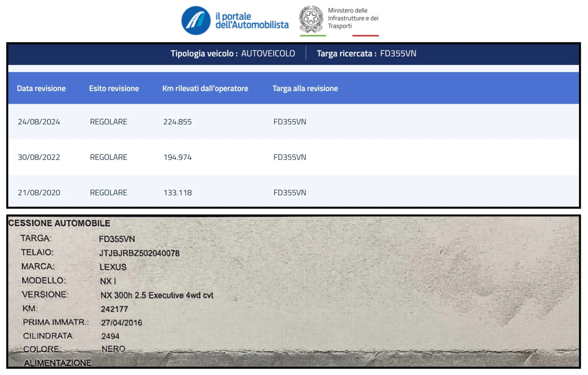Click the Km rilevati dall'operatore header
The height and width of the screenshot is (375, 588).
pyautogui.click(x=205, y=89)
